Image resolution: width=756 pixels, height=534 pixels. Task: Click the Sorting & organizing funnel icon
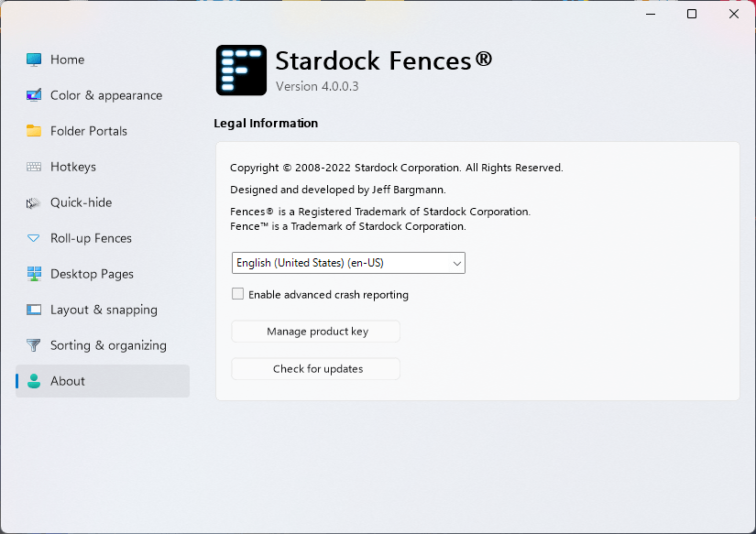tap(34, 345)
